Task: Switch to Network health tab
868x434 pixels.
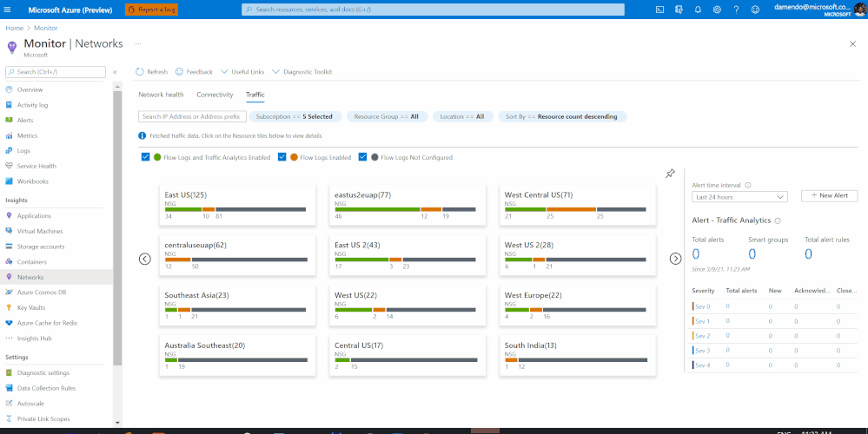Action: point(161,95)
